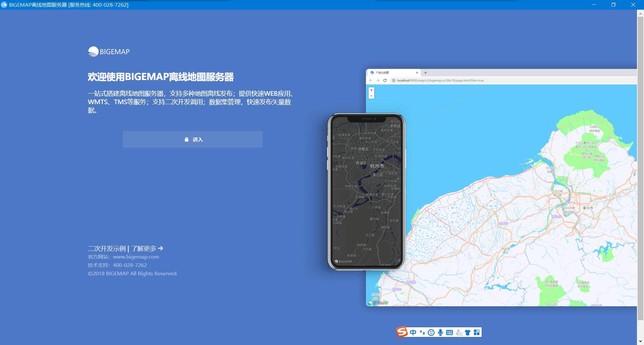Minimize the BIGEMAP window
644x345 pixels.
pos(594,5)
